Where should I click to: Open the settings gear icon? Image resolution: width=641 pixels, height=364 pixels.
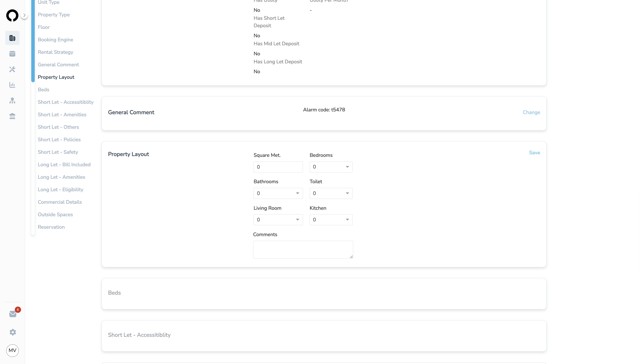click(x=13, y=332)
